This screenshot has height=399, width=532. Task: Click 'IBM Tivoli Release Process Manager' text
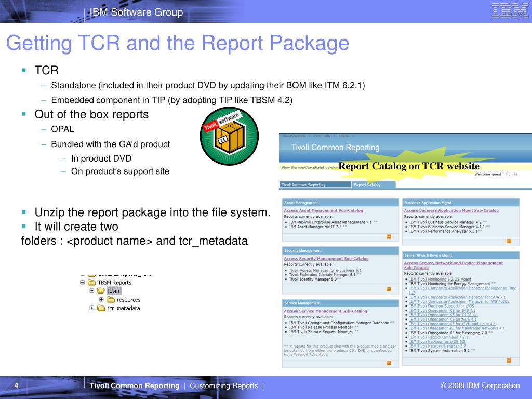click(x=321, y=327)
